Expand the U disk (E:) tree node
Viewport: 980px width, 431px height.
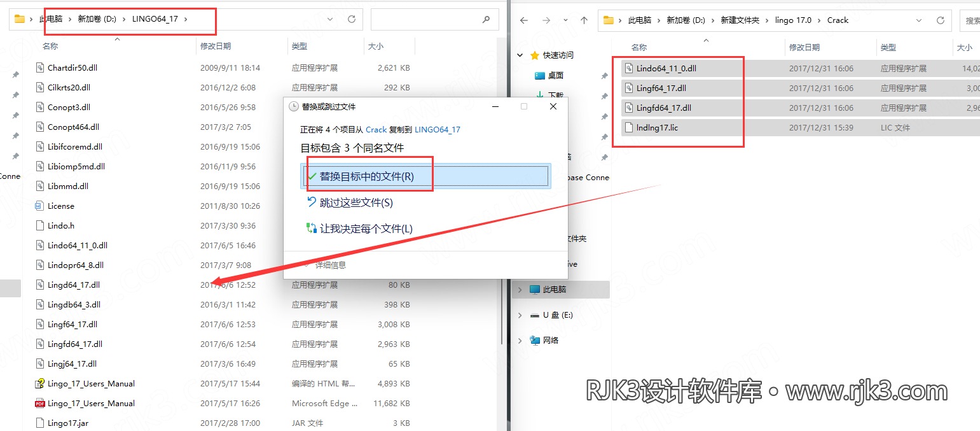(520, 315)
